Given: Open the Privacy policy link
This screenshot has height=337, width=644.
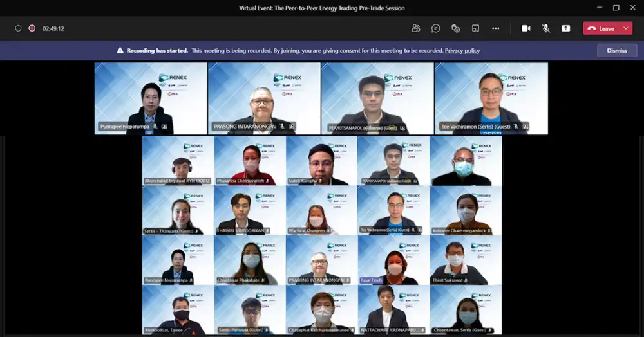Looking at the screenshot, I should (462, 50).
